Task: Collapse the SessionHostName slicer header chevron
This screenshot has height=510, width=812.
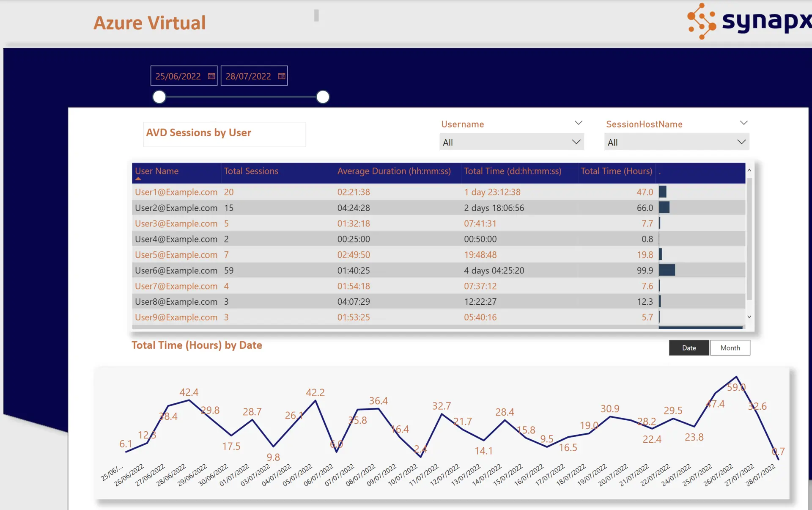Action: tap(743, 123)
